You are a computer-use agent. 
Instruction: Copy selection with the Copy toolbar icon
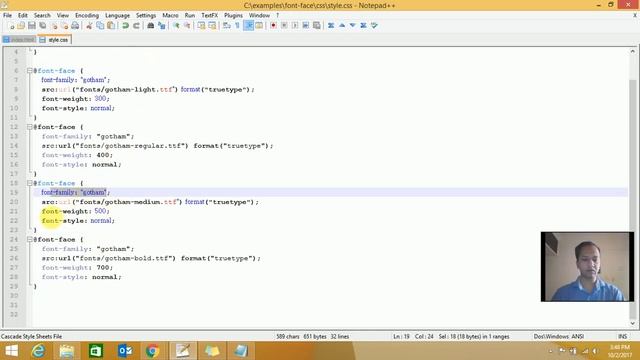click(100, 26)
